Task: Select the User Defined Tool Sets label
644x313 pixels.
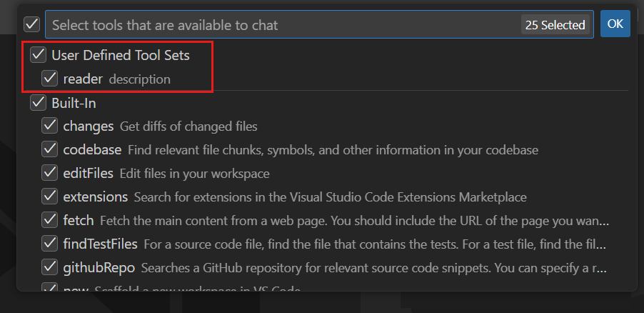Action: (x=121, y=54)
